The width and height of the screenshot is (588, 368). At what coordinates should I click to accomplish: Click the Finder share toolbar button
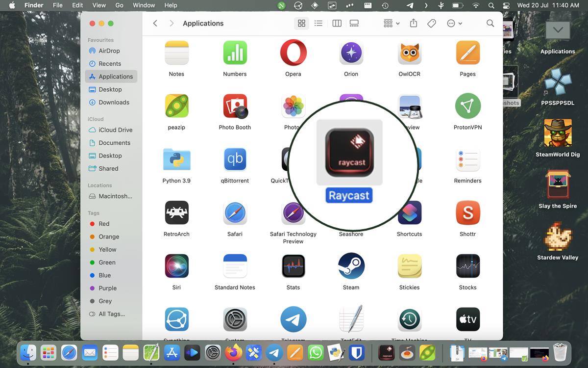pos(413,23)
